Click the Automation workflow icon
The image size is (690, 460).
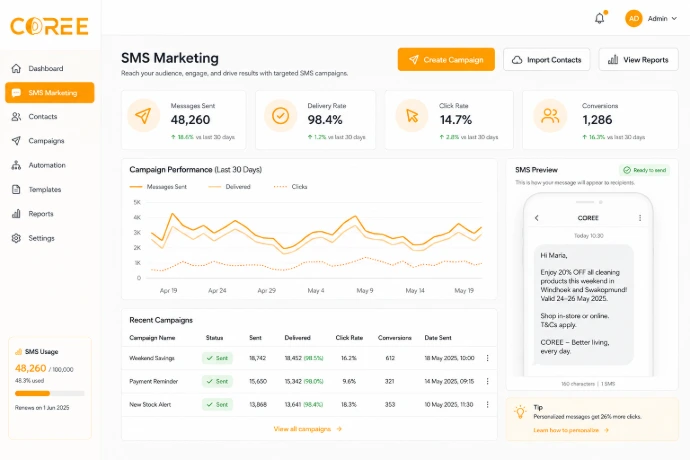point(16,165)
